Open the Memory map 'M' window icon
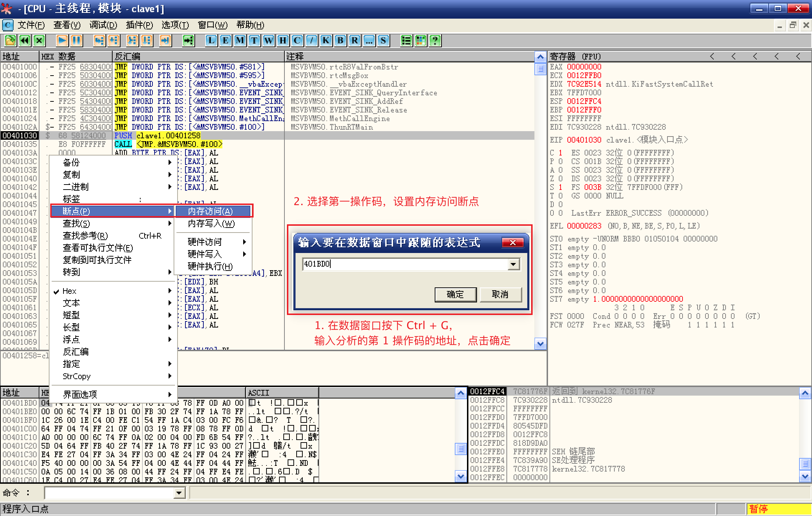812x516 pixels. click(240, 40)
